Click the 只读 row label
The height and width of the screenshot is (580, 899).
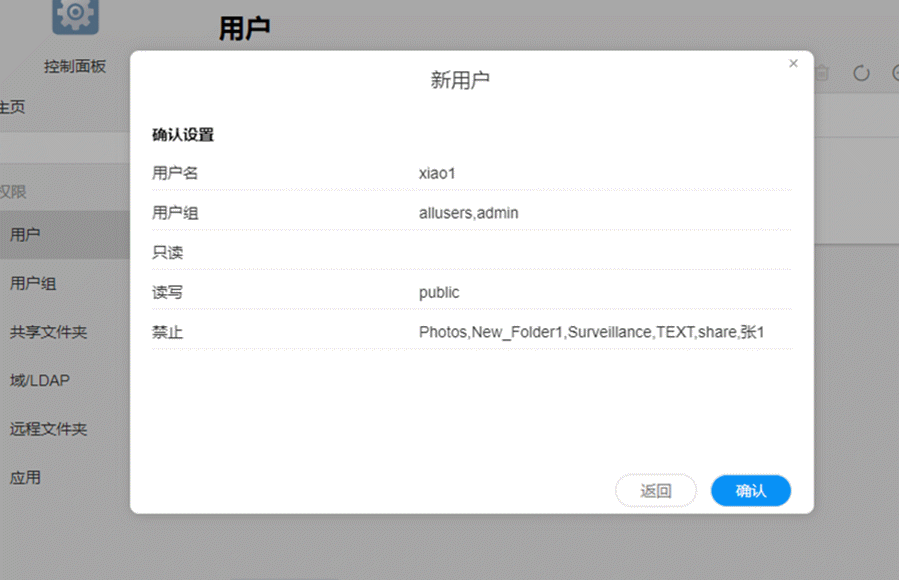pos(167,253)
